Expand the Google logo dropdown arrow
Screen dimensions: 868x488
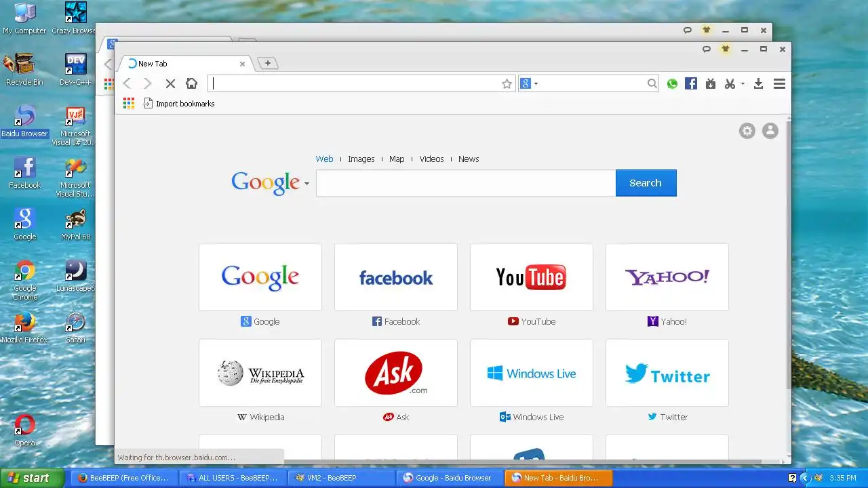coord(307,184)
